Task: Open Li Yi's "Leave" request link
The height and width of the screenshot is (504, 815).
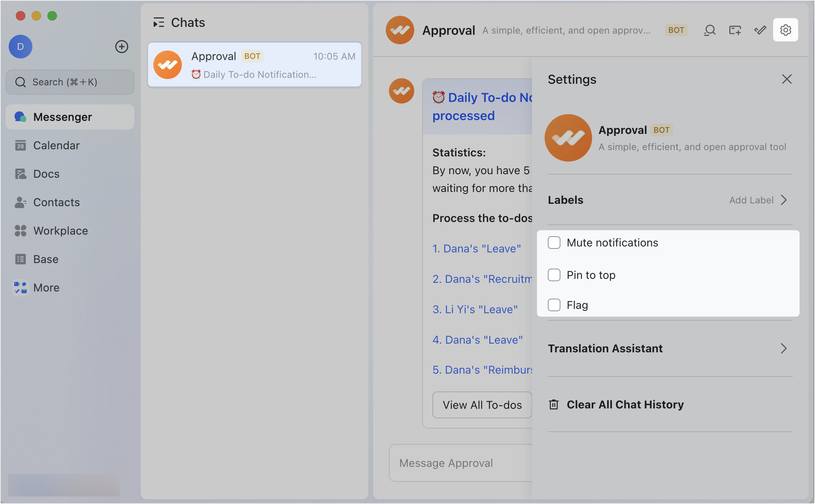Action: click(475, 309)
